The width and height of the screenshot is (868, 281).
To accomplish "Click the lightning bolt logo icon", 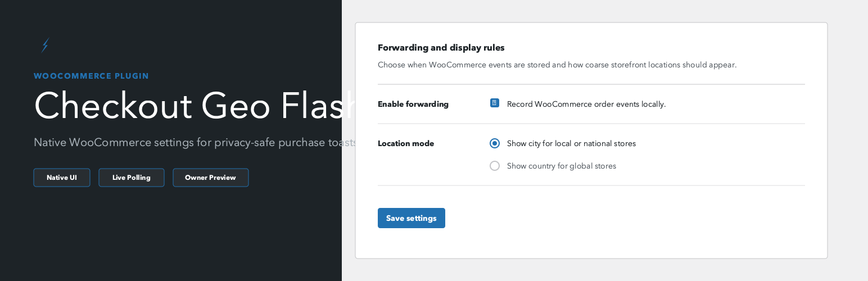I will click(45, 46).
